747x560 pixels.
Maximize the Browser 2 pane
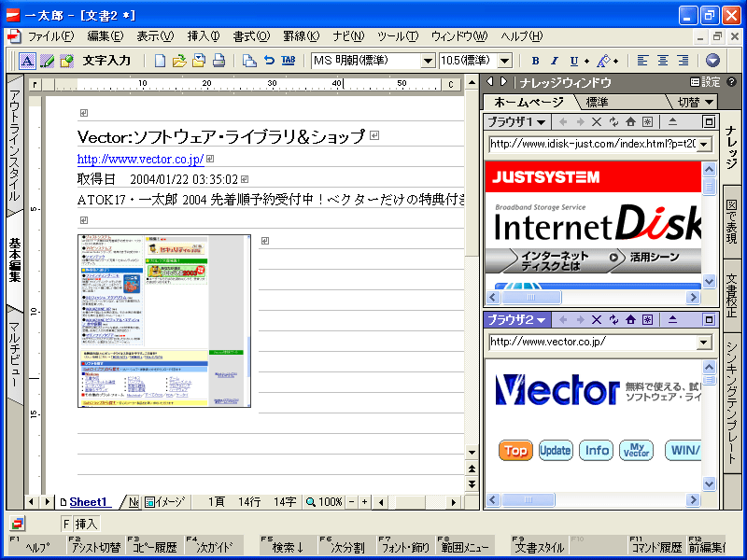(x=709, y=319)
